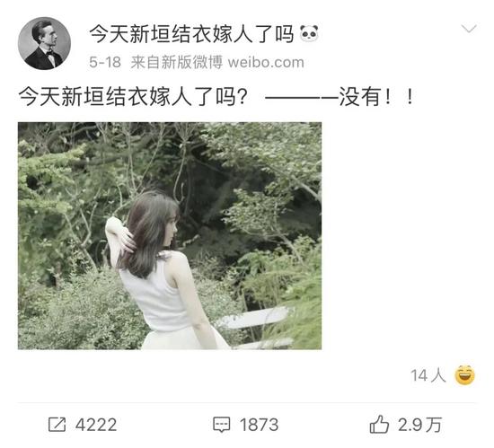Open the 4222 reposts count

coord(96,425)
